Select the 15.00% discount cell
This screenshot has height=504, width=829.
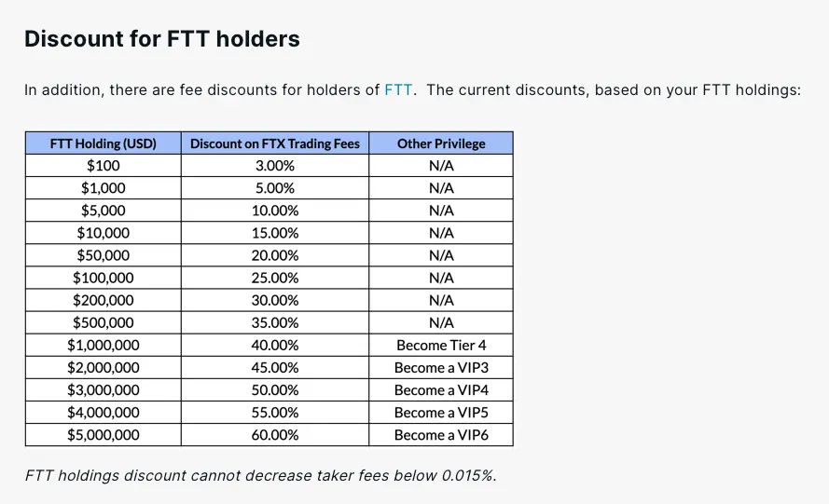275,233
